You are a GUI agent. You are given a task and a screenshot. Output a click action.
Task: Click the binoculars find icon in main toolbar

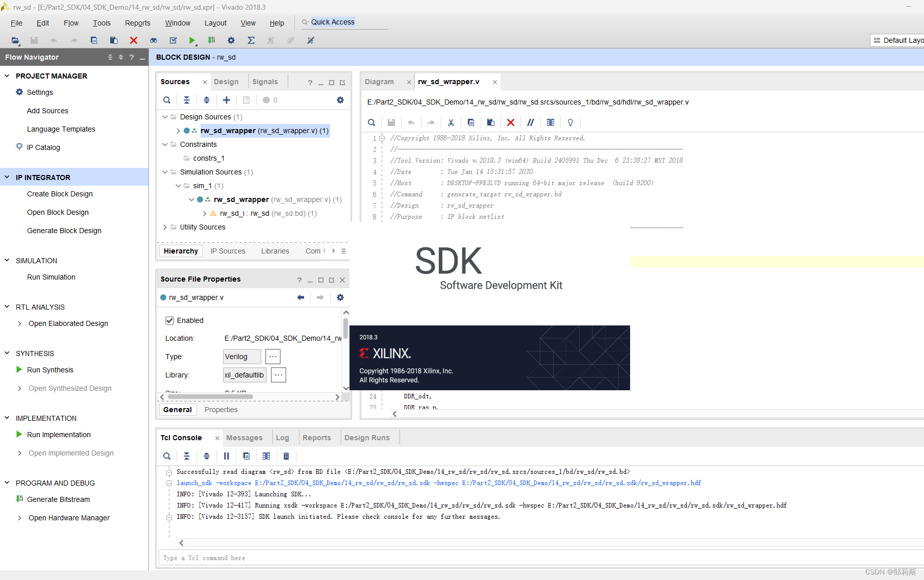coord(154,40)
